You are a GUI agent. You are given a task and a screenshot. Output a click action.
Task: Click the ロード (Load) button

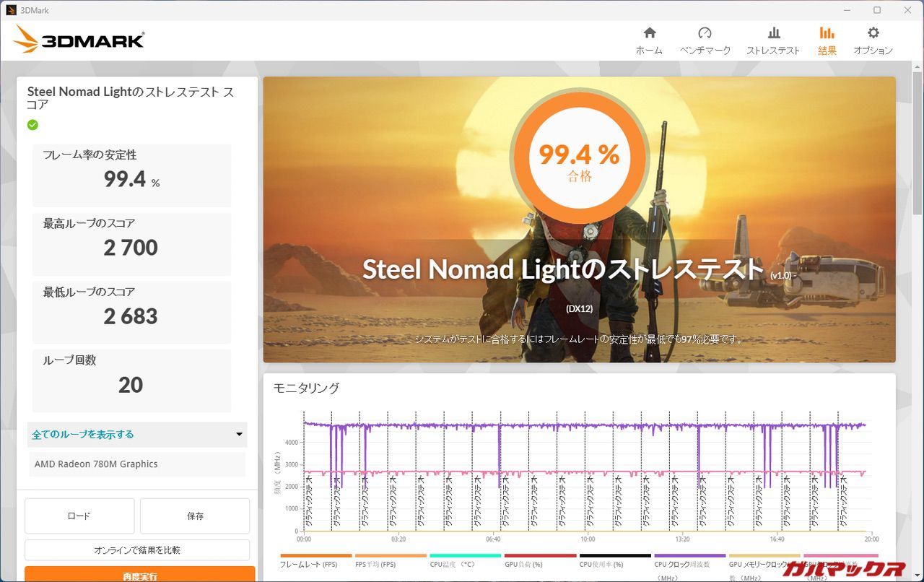tap(79, 516)
